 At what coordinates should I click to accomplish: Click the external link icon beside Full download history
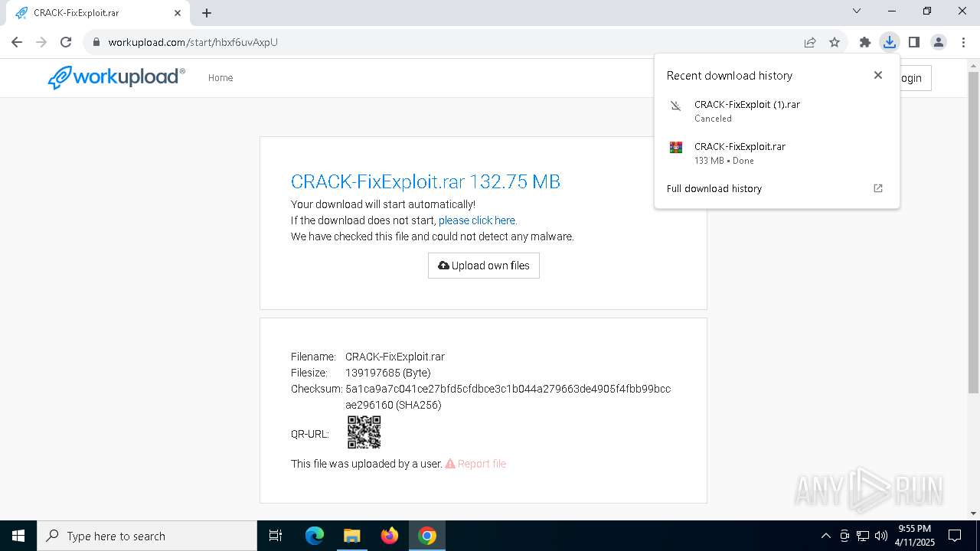(878, 188)
